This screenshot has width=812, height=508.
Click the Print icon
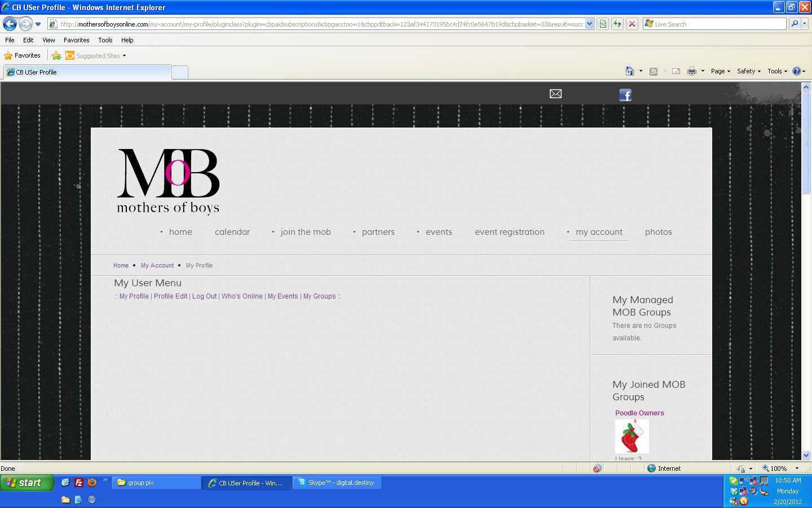pyautogui.click(x=692, y=71)
